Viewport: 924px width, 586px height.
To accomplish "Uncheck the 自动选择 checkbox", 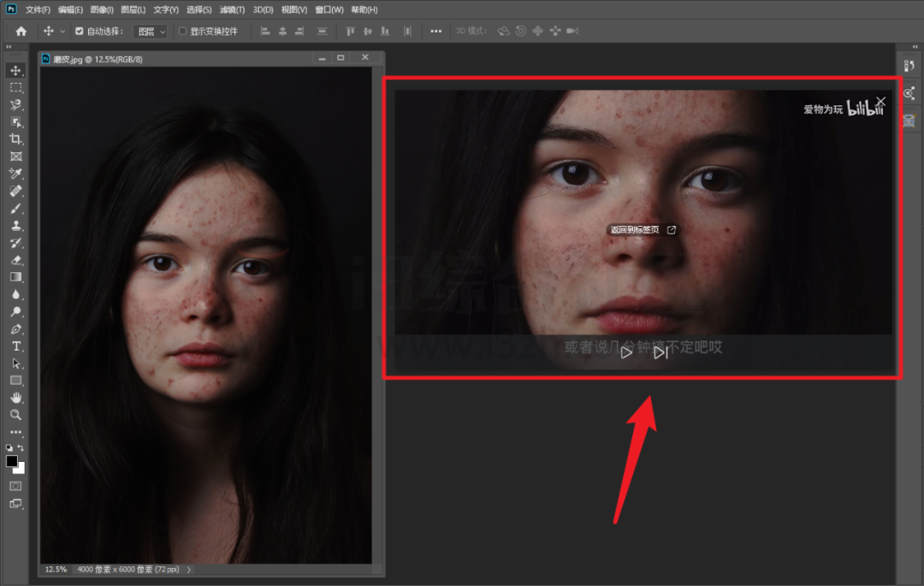I will pyautogui.click(x=79, y=31).
